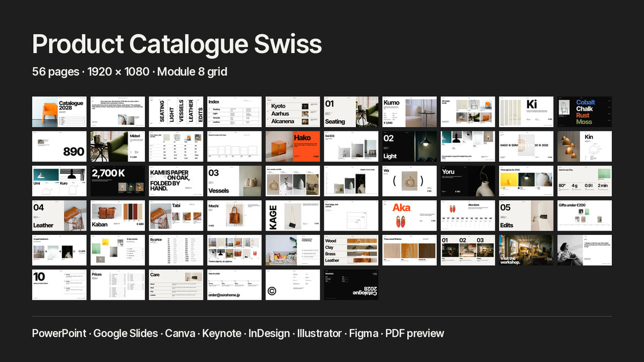The image size is (644, 362).
Task: Select the Ki slide thumbnail
Action: tap(526, 112)
